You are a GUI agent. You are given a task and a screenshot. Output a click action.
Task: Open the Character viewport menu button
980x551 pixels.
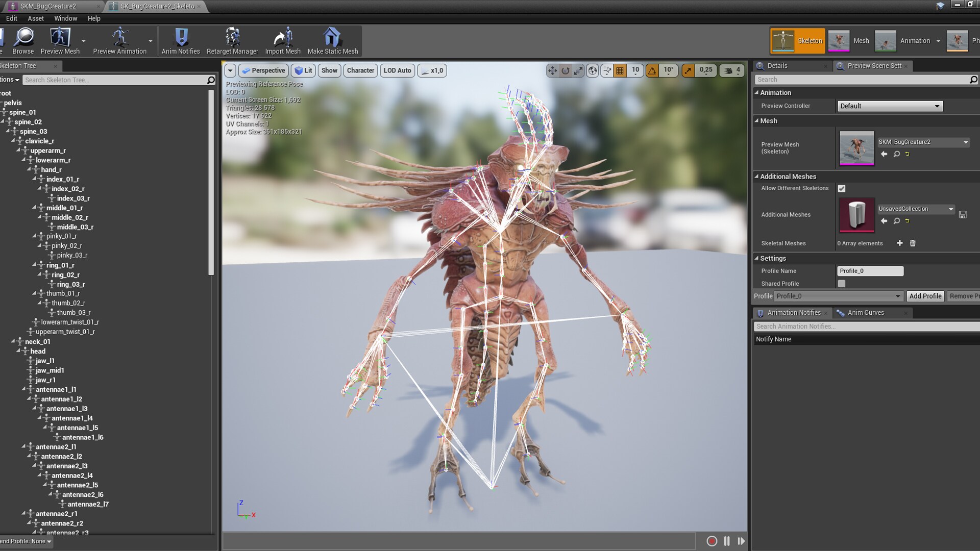click(x=360, y=70)
